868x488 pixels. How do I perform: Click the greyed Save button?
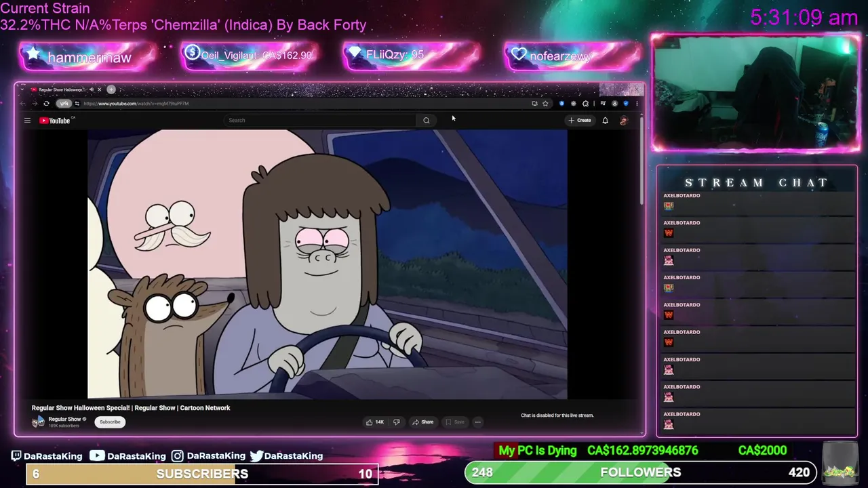click(x=455, y=422)
